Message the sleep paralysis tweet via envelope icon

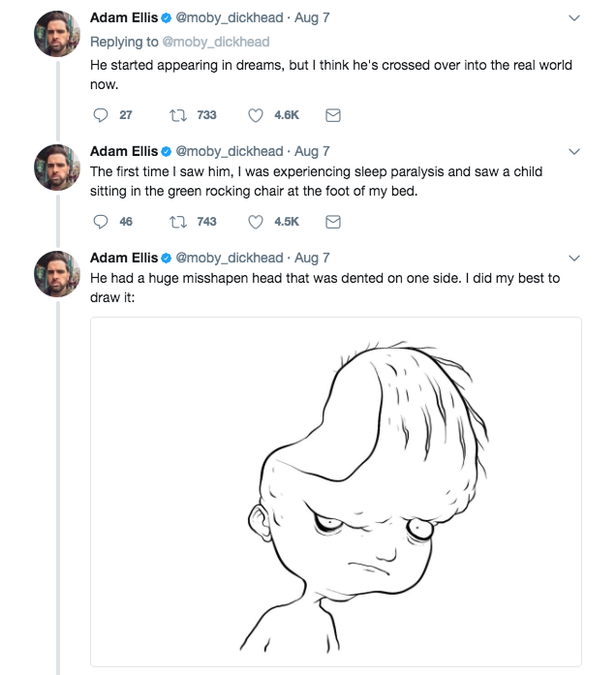point(332,222)
